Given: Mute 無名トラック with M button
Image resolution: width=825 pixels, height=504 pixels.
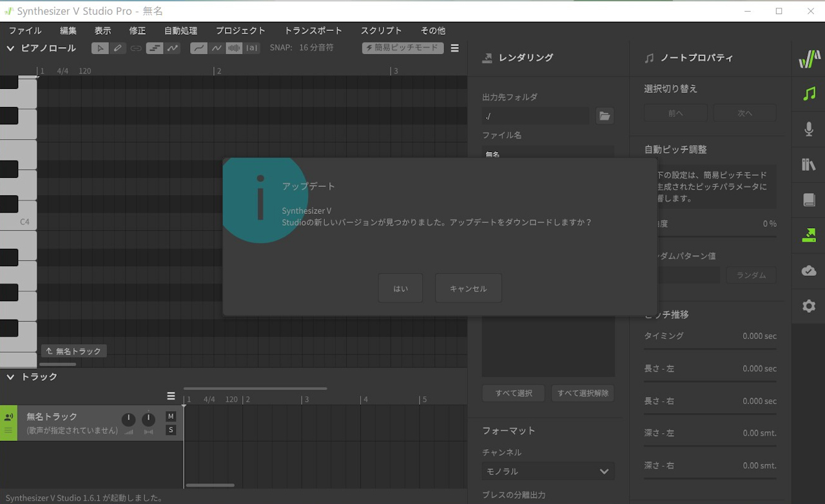Looking at the screenshot, I should (171, 416).
